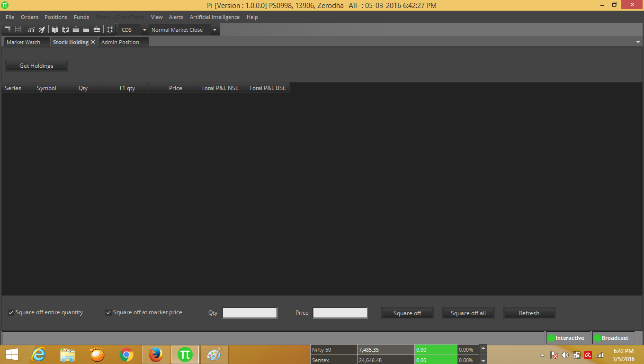Viewport: 644px width, 364px height.
Task: Open Google Chrome from taskbar
Action: [x=126, y=355]
